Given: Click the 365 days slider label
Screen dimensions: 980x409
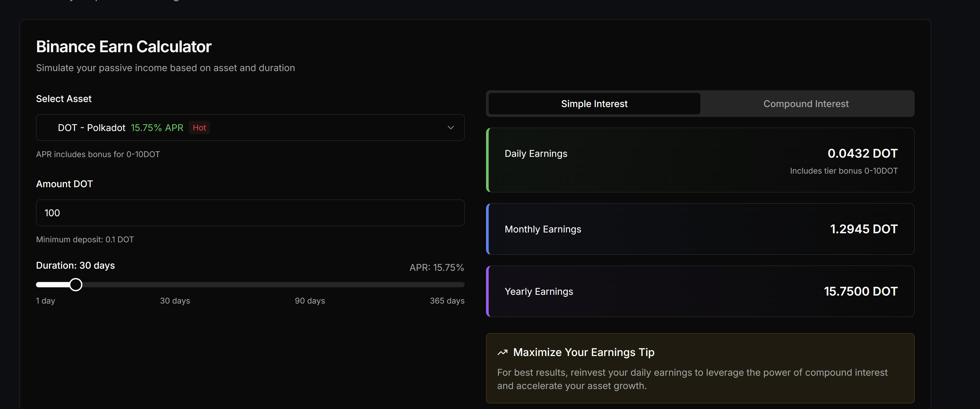Looking at the screenshot, I should tap(447, 301).
